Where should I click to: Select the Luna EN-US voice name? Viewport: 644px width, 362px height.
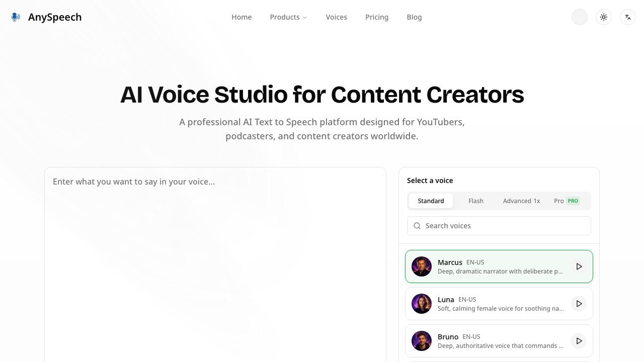(x=446, y=299)
